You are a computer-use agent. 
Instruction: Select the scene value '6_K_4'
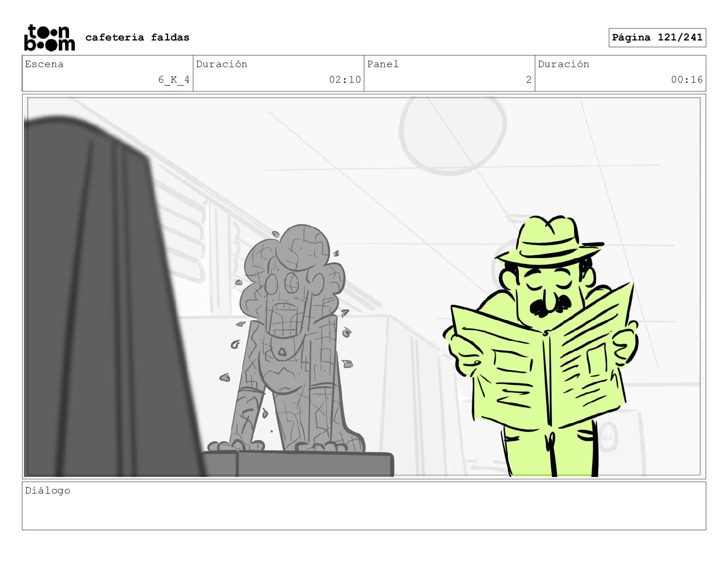point(174,80)
